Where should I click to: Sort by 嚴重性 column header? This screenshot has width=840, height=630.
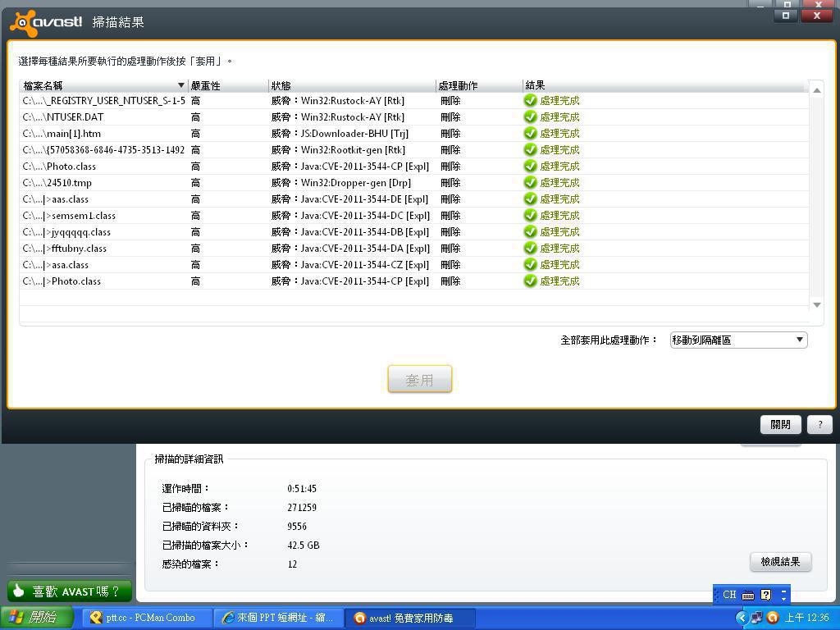pos(228,85)
